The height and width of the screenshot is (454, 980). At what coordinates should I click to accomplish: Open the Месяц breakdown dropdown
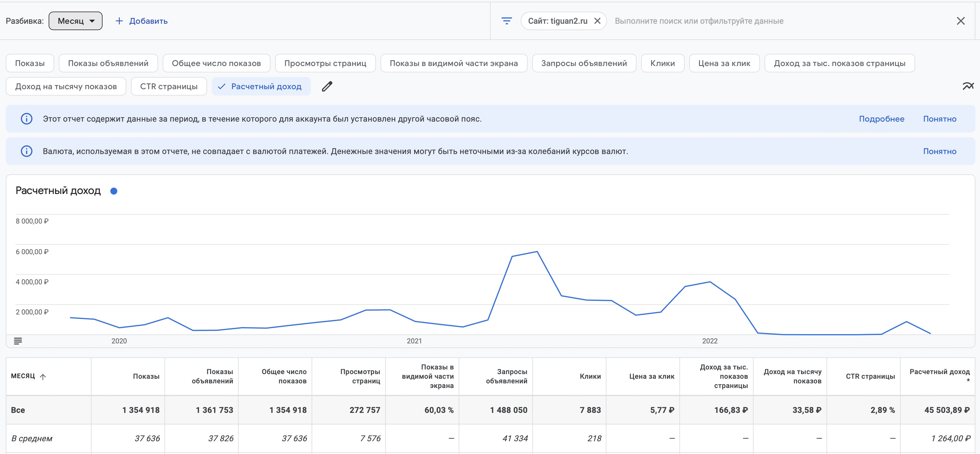tap(75, 21)
